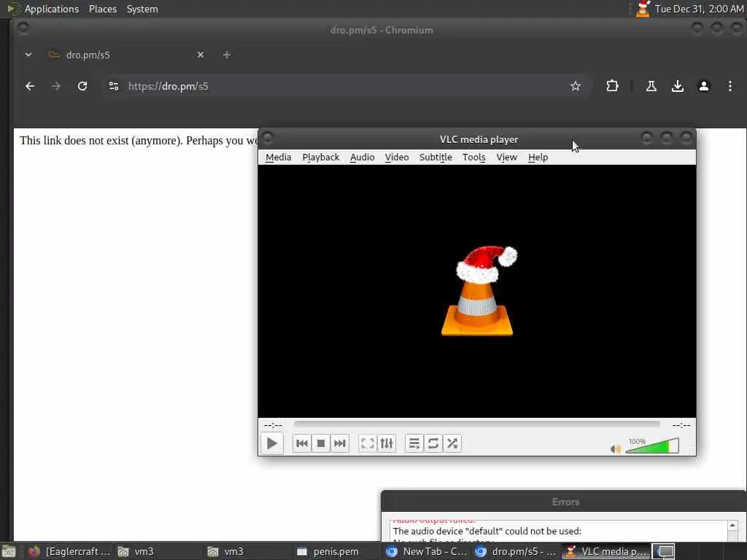747x560 pixels.
Task: Show VLC extended settings
Action: click(387, 443)
